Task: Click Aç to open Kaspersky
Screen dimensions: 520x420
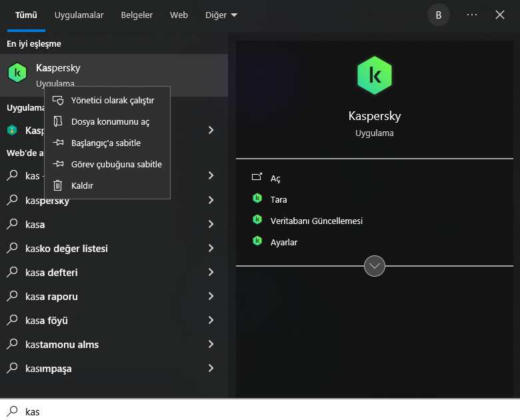Action: click(275, 178)
